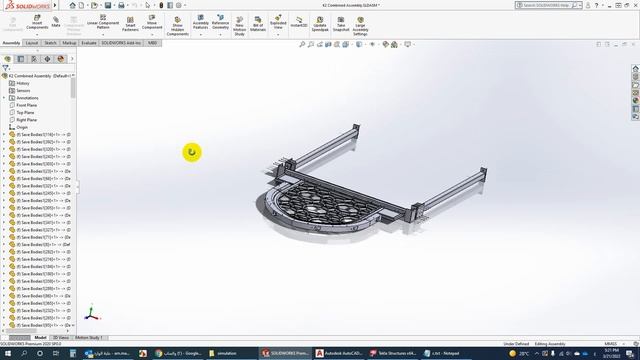
Task: Click the Home icon in top toolbar
Action: (x=72, y=5)
